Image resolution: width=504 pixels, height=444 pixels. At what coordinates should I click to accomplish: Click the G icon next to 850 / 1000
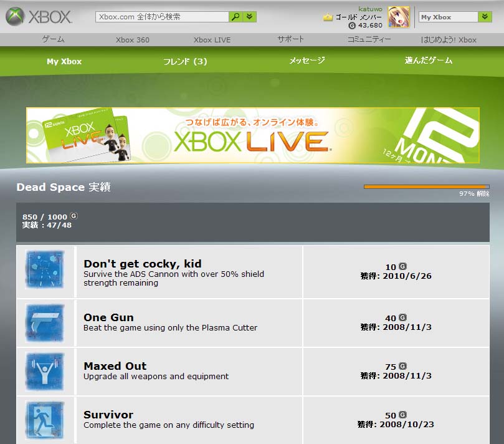point(74,216)
